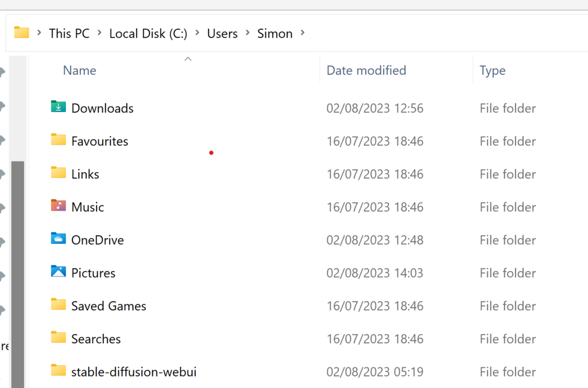Open the stable-diffusion-webui folder icon
Screen dimensions: 588x388
tap(57, 371)
